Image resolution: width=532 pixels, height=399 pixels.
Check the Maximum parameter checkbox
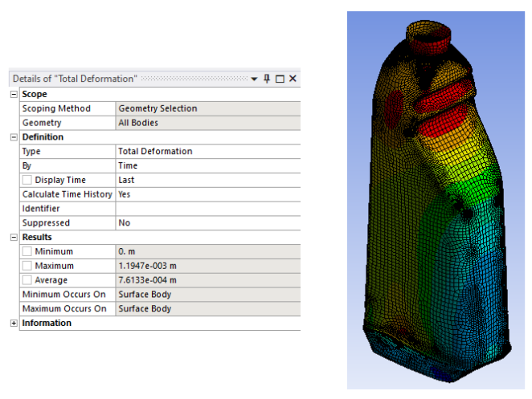tap(27, 266)
